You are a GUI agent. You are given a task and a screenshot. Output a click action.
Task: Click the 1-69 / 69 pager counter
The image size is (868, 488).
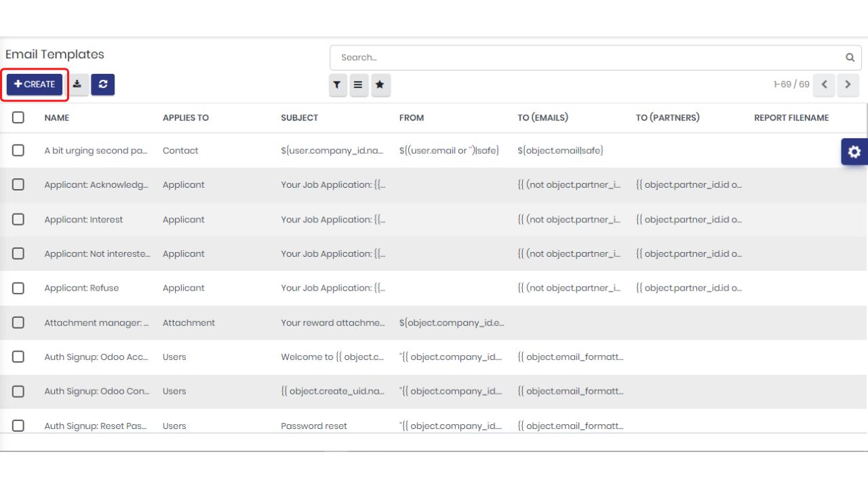tap(791, 85)
